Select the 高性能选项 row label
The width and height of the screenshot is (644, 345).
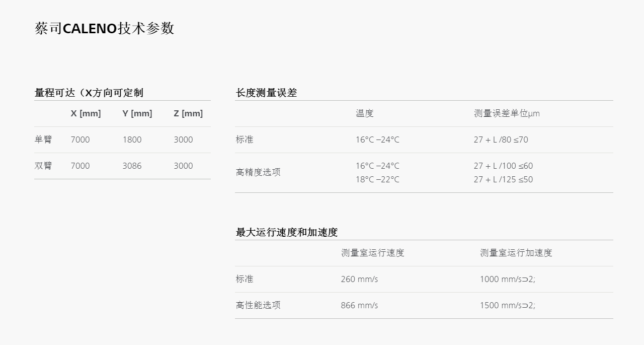258,305
